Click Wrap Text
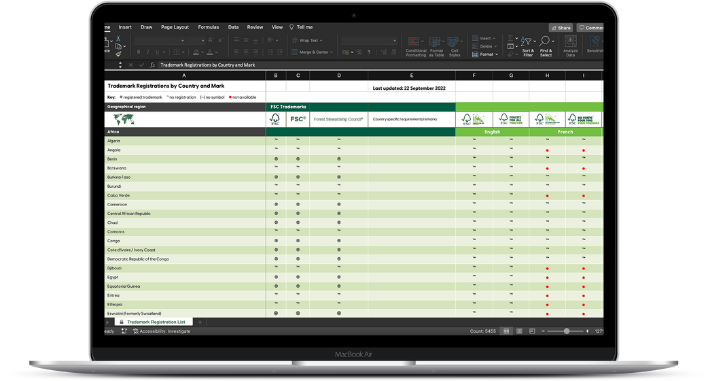This screenshot has width=709, height=381. [307, 41]
